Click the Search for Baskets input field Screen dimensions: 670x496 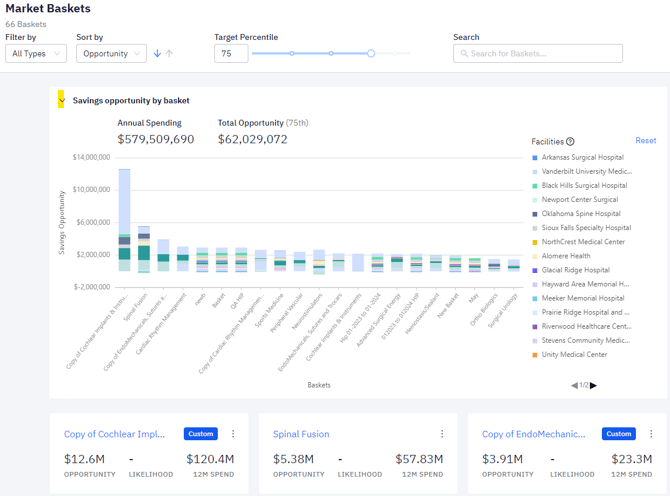pyautogui.click(x=538, y=54)
